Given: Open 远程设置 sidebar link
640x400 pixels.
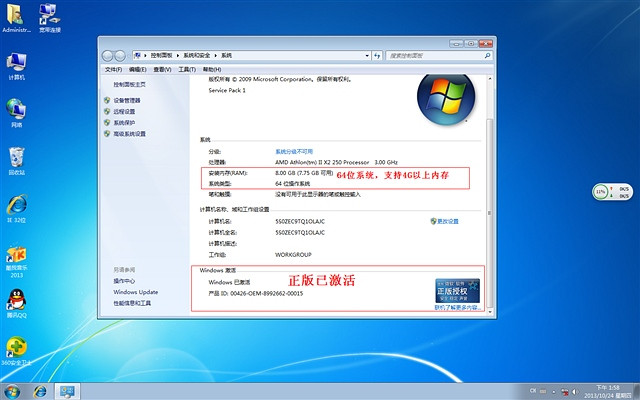Looking at the screenshot, I should click(124, 111).
